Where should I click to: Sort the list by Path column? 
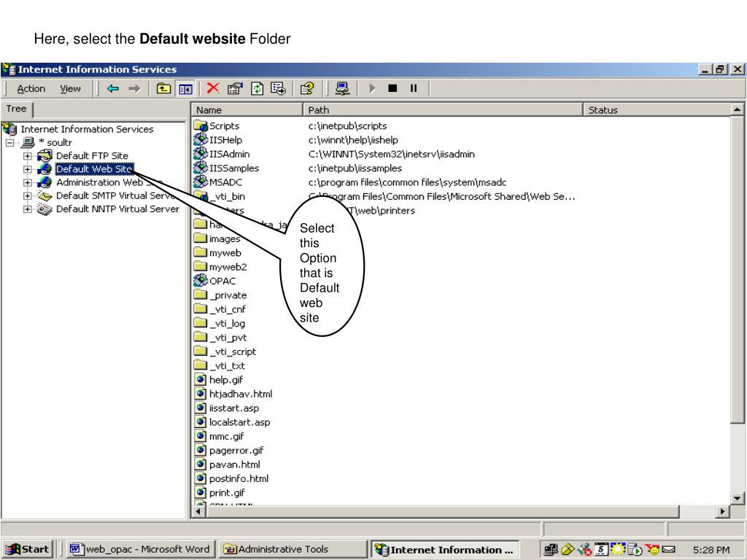(x=443, y=110)
